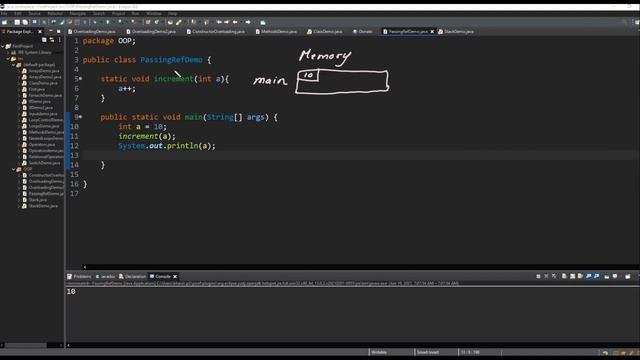The width and height of the screenshot is (640, 360).
Task: Close the PassingRefDemo.java editor tab
Action: click(432, 31)
